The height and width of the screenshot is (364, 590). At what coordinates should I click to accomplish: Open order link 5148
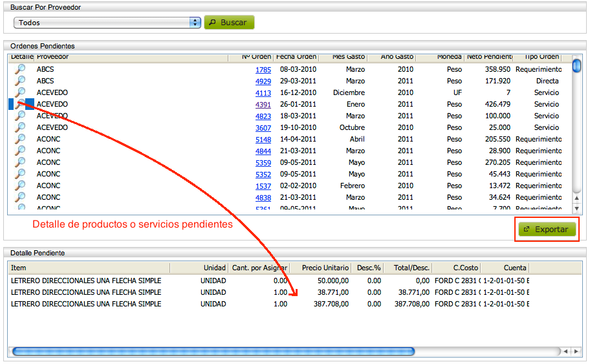click(263, 140)
